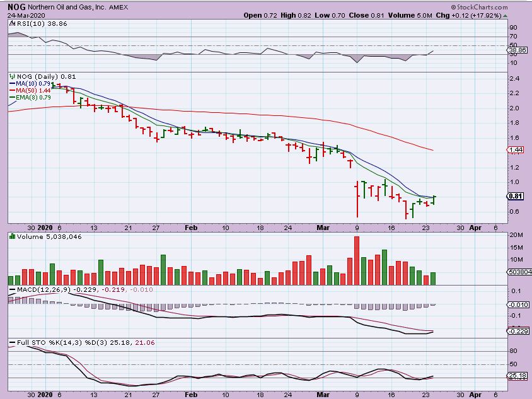
Task: Click the Mar label under price panel
Action: tap(323, 228)
